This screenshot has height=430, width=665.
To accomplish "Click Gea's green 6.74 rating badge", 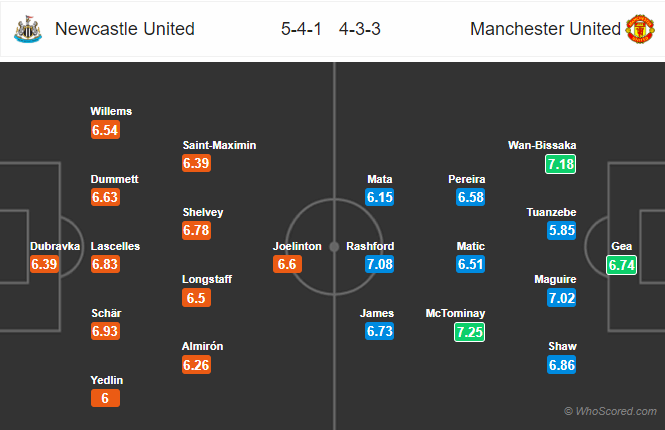I will pos(621,265).
